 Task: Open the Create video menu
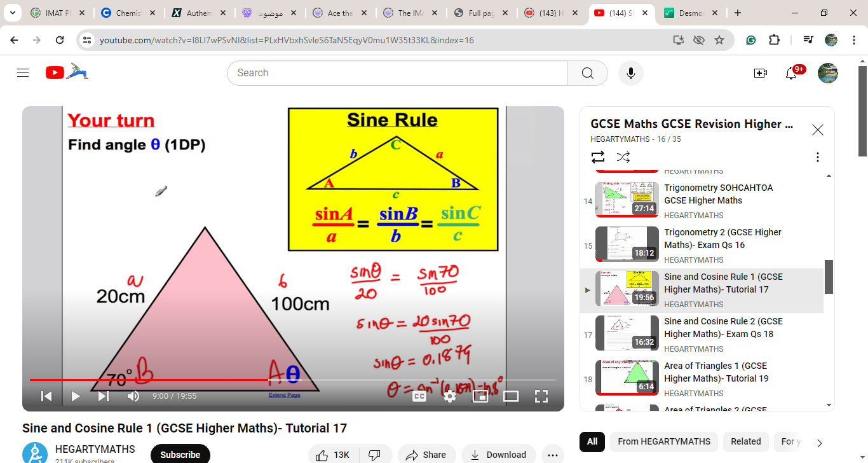click(760, 73)
